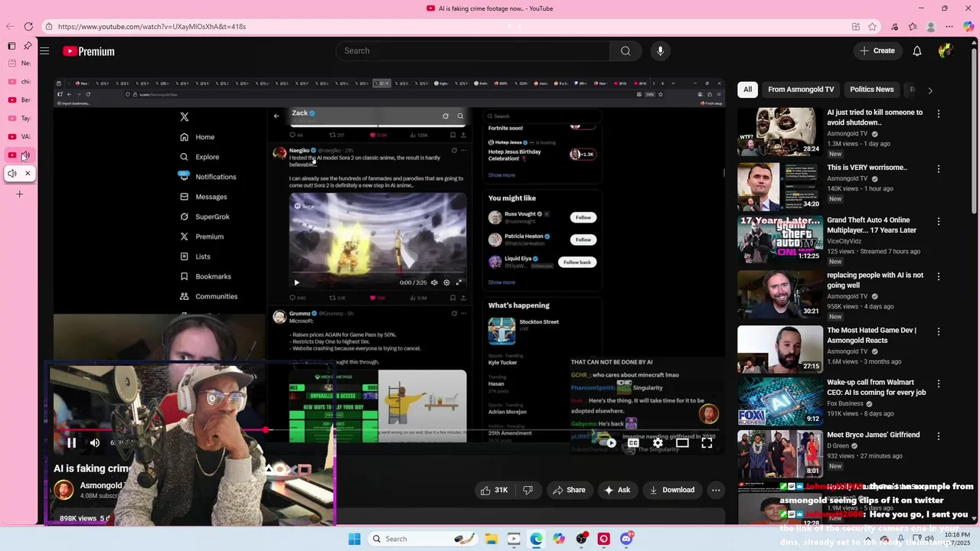Open options for Grand Theft Auto 4 video
Viewport: 980px width, 551px height.
pyautogui.click(x=939, y=221)
